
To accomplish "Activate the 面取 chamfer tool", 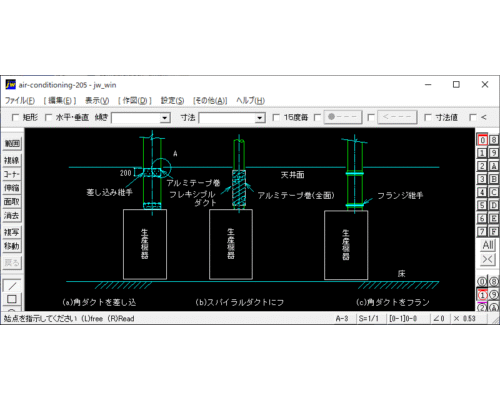I will pyautogui.click(x=12, y=202).
